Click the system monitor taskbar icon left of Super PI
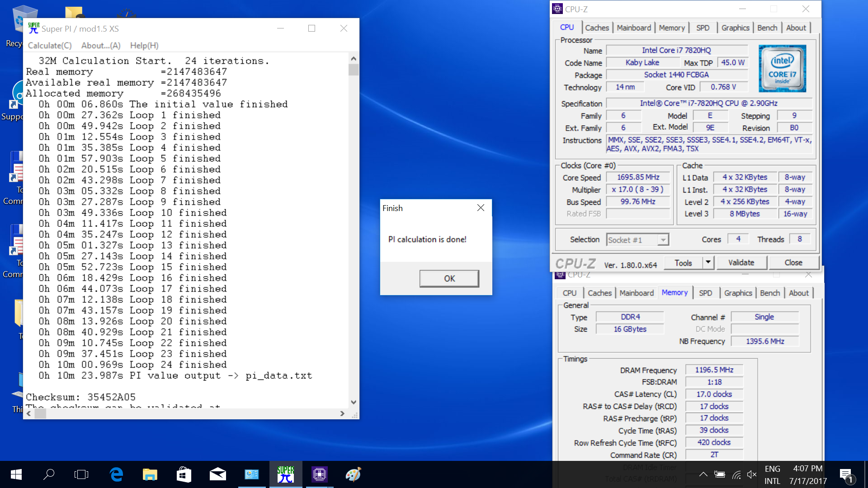Viewport: 868px width, 488px height. pos(252,474)
